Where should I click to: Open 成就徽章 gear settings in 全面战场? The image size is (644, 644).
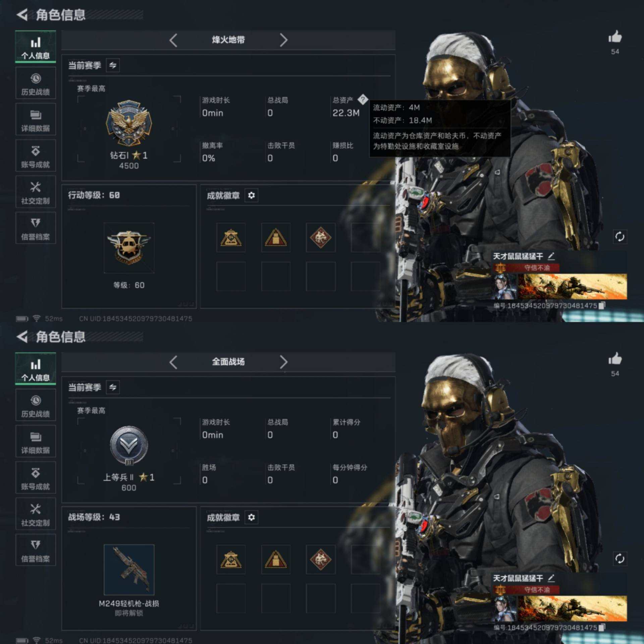click(x=251, y=517)
